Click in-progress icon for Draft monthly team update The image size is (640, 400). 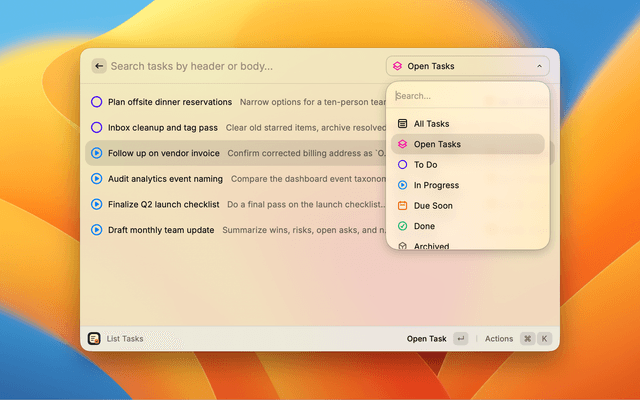click(96, 230)
